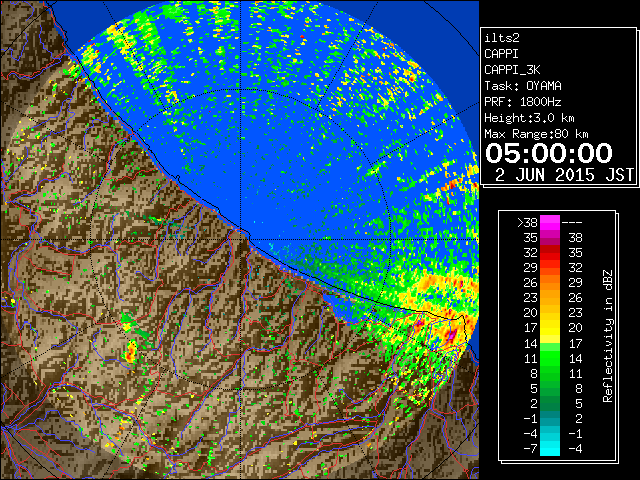Screen dimensions: 640x480
Task: Click the 'CAPPI' product label
Action: pos(501,54)
